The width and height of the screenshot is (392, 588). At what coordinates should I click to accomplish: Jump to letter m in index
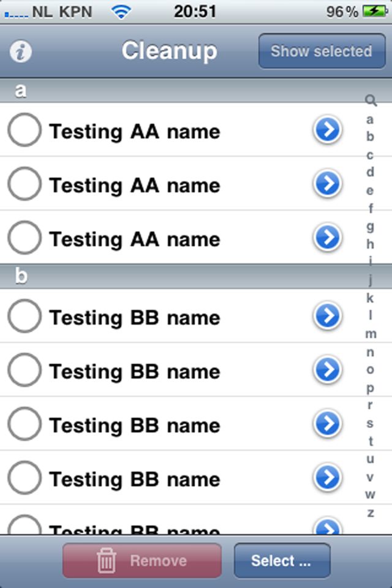point(371,333)
